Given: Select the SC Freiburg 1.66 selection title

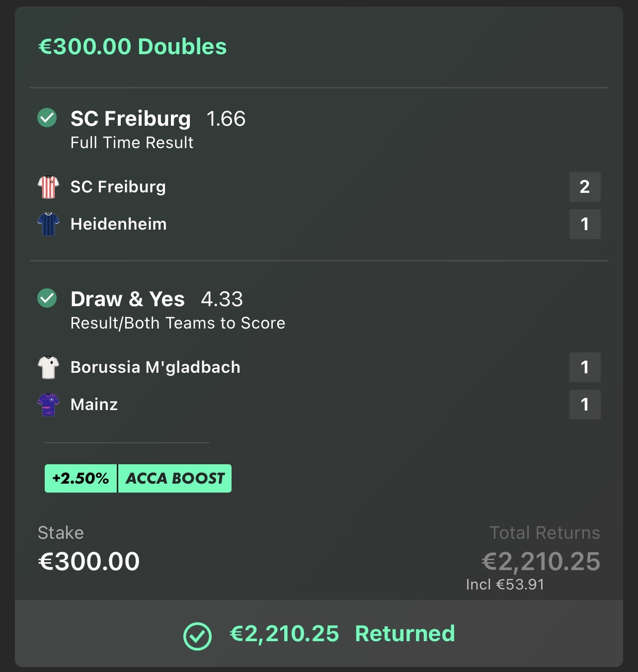Looking at the screenshot, I should point(158,119).
